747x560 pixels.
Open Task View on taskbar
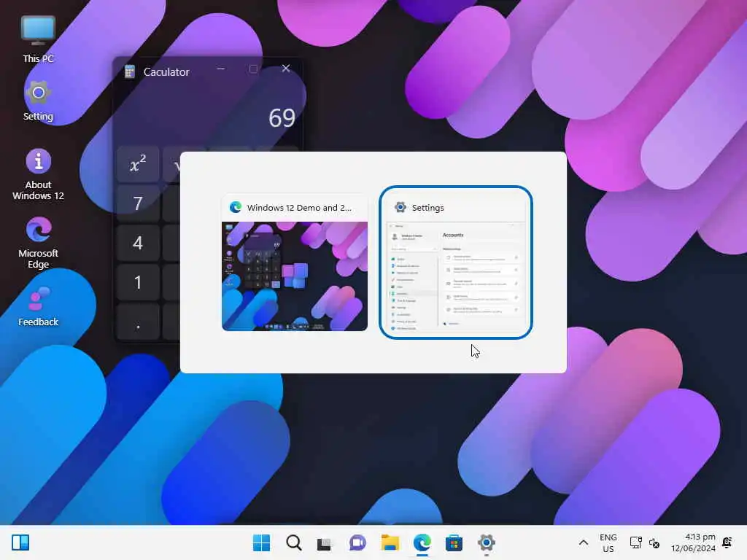pyautogui.click(x=325, y=542)
